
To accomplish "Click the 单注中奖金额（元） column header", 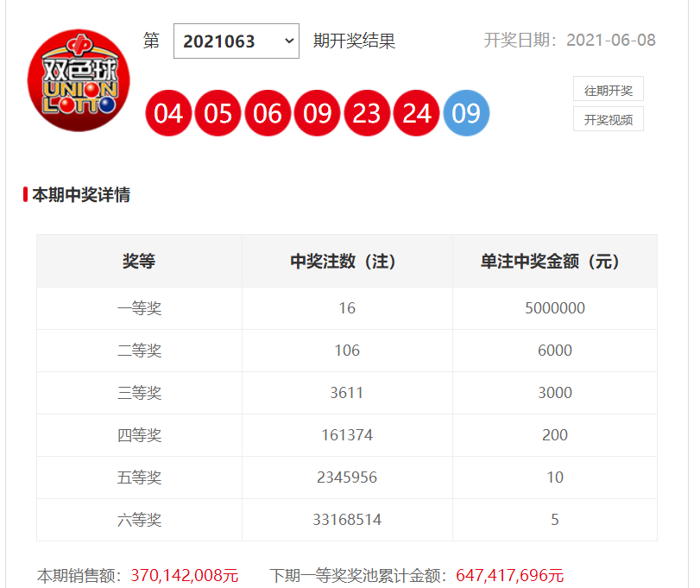I will coord(554,262).
